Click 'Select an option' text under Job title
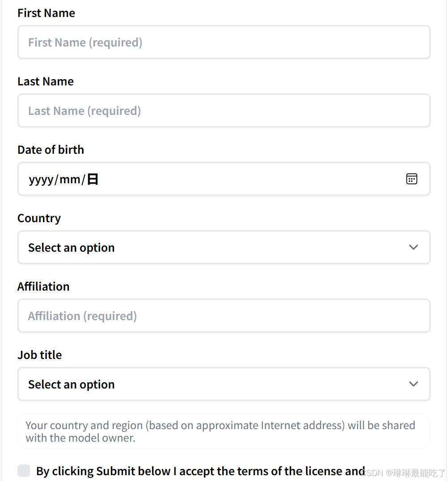The image size is (448, 481). pos(72,384)
